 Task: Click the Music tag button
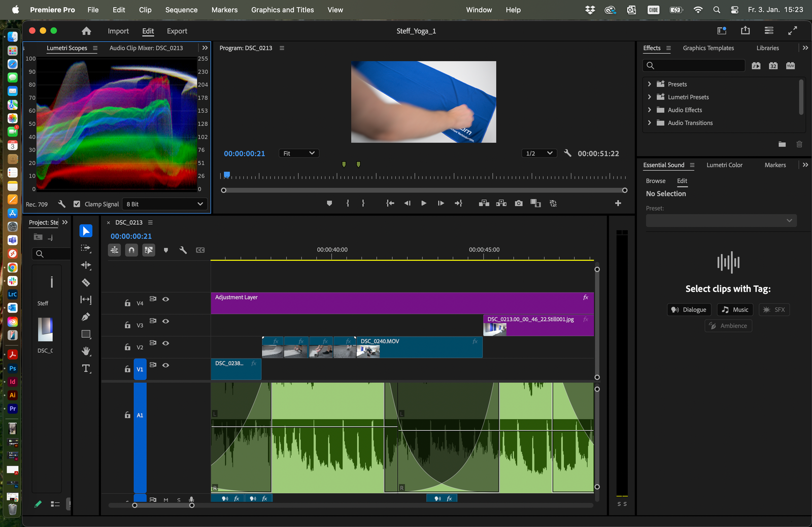click(x=735, y=310)
